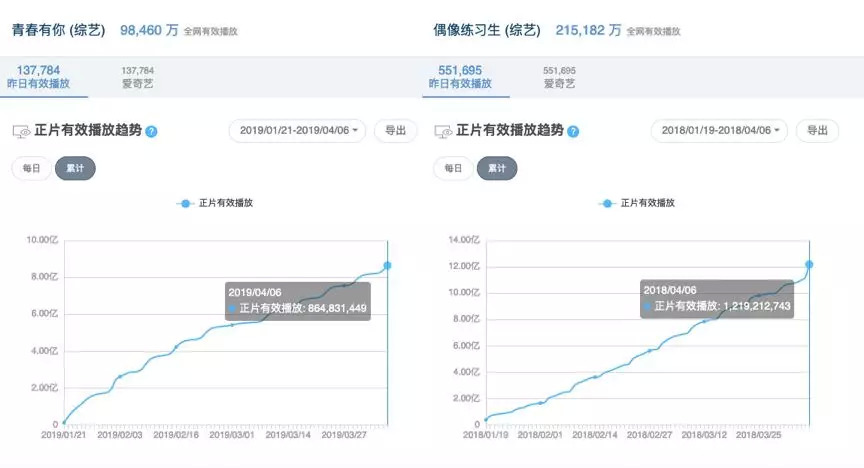Open the 爱奇艺 551,695 tab
This screenshot has height=468, width=864.
tap(560, 77)
